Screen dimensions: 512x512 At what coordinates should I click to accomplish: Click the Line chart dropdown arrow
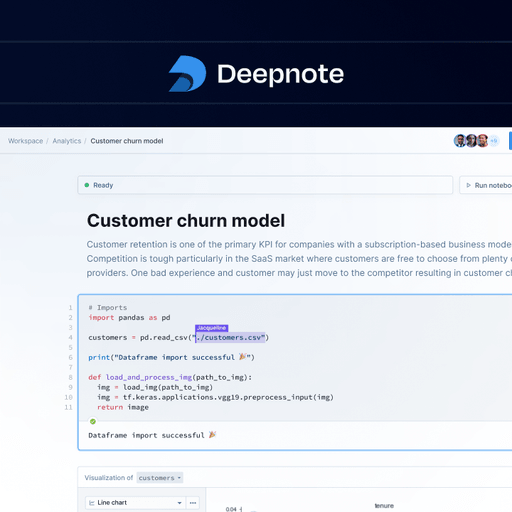coord(179,503)
